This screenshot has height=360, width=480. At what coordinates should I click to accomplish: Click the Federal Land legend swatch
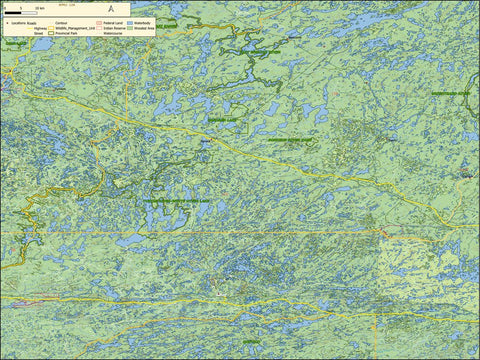pos(99,23)
